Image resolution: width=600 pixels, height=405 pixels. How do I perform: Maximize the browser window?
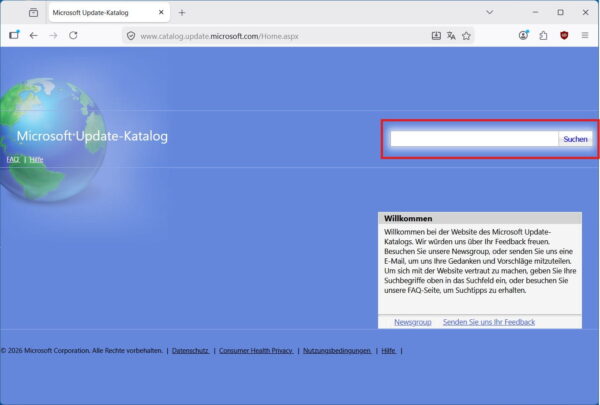tap(560, 13)
